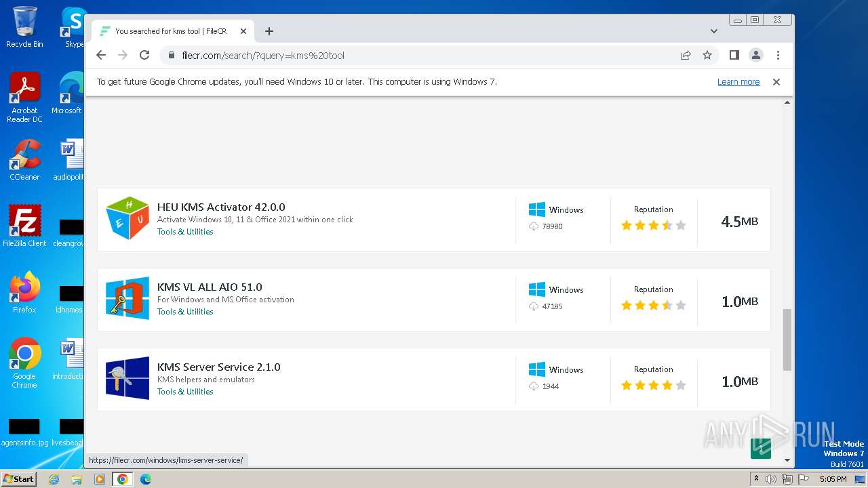Click Tools & Utilities under HEU KMS Activator

[x=185, y=232]
